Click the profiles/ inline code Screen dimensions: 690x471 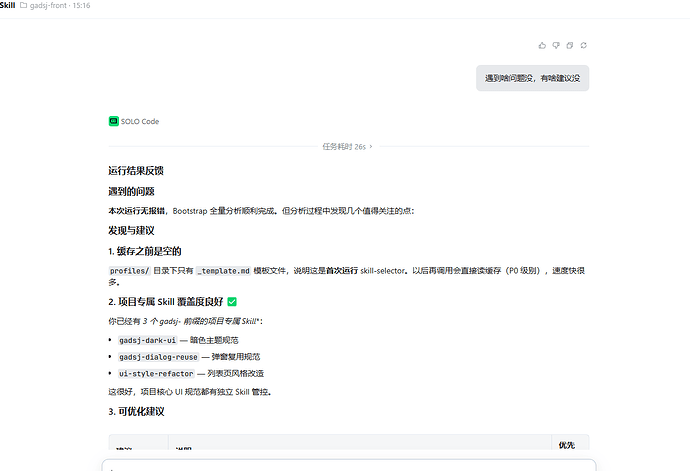(129, 271)
